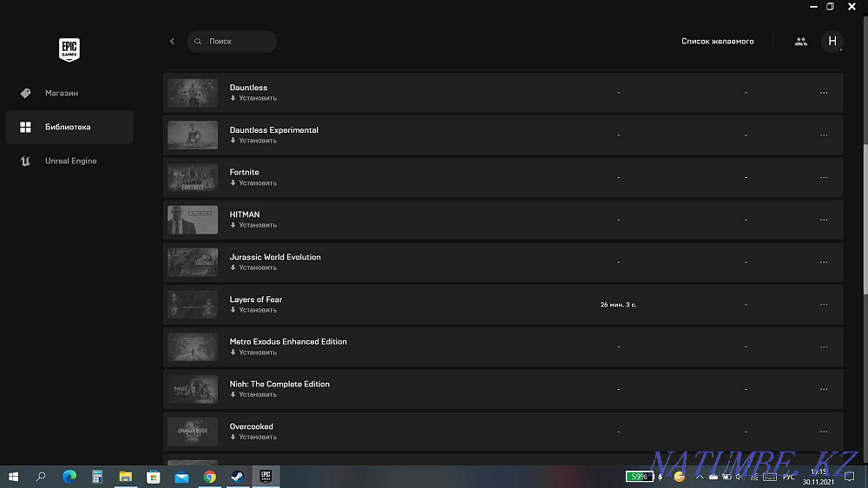Screen dimensions: 868x488
Task: Open the friends list icon
Action: 800,42
